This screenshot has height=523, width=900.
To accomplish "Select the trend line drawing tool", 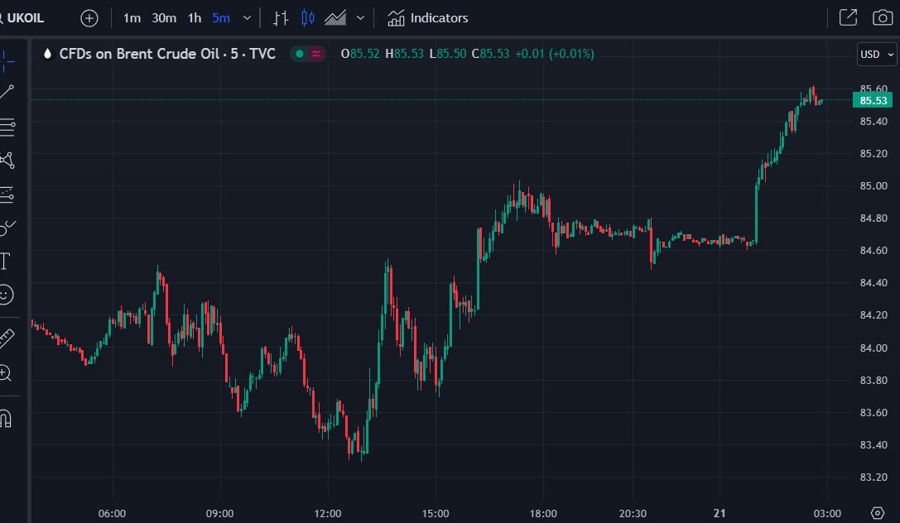I will click(x=7, y=92).
